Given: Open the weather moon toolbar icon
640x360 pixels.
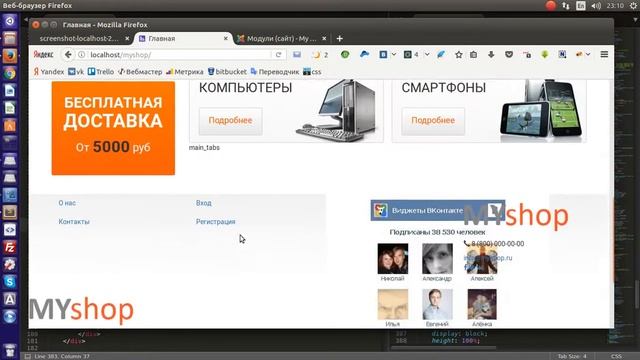Looking at the screenshot, I should pyautogui.click(x=316, y=55).
